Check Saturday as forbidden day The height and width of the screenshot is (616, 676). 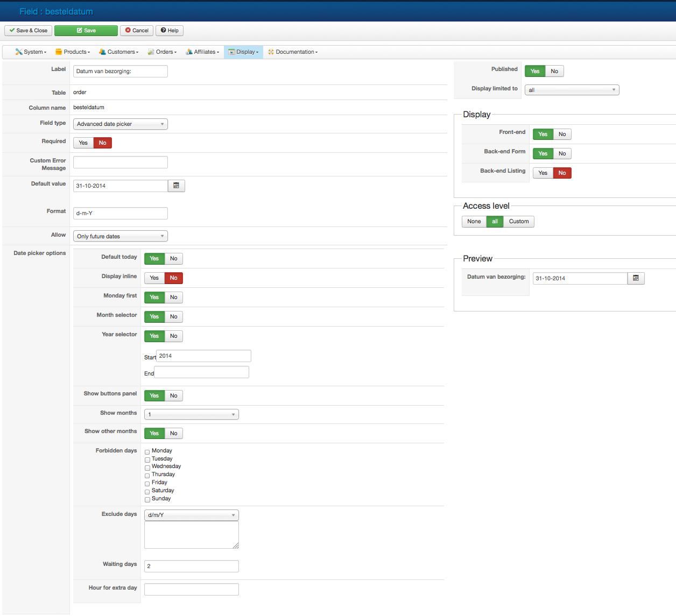point(147,492)
